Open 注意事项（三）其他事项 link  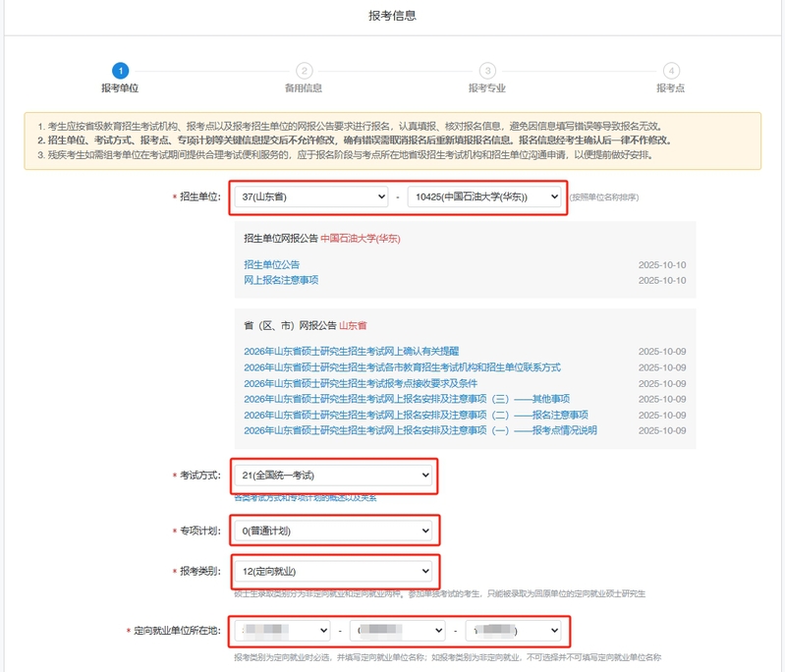click(407, 399)
